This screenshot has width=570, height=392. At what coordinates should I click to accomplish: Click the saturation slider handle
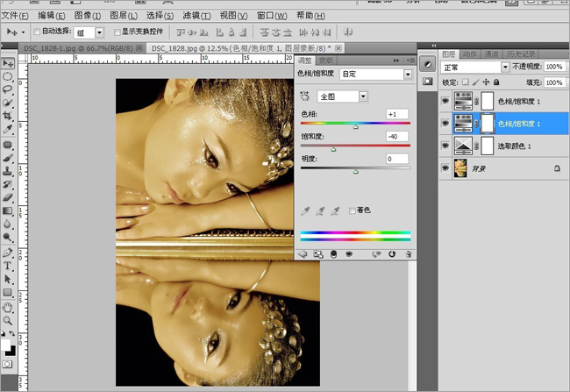tap(333, 149)
